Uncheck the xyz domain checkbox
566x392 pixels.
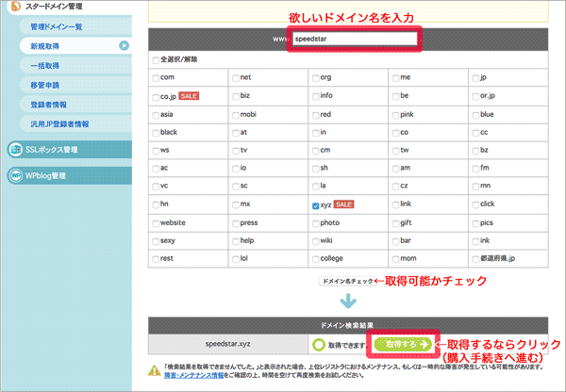(x=315, y=205)
